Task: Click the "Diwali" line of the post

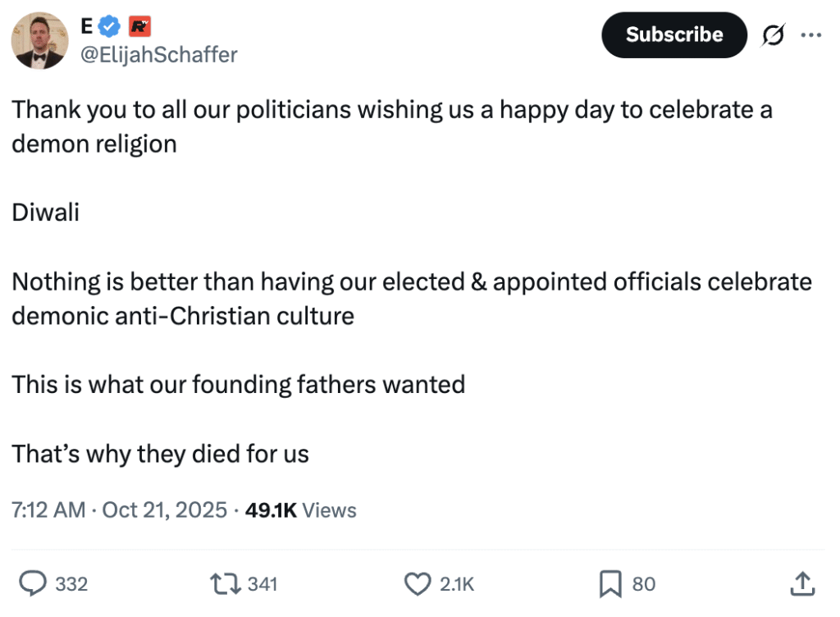Action: tap(46, 213)
